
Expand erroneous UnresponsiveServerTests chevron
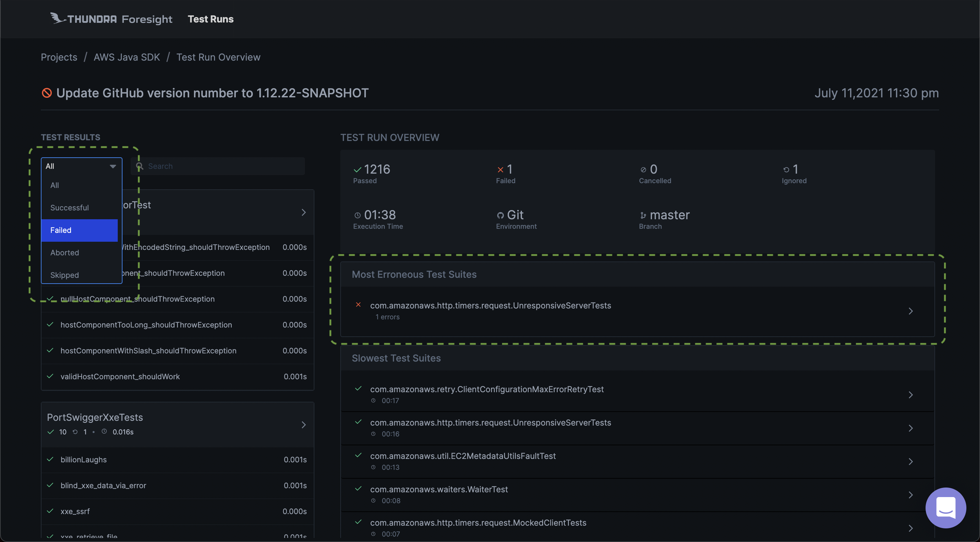910,312
